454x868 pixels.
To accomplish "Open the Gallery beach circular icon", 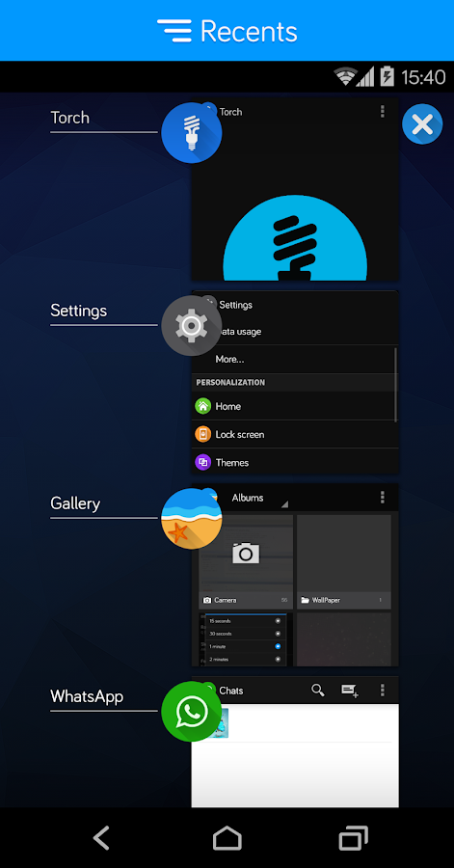I will (x=191, y=519).
